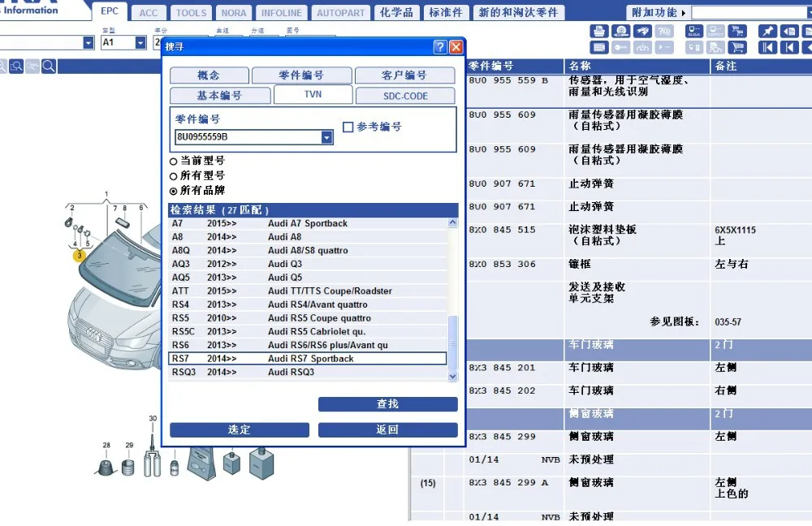Screen dimensions: 812x526
Task: Click the greyed car with document icon
Action: 715,48
